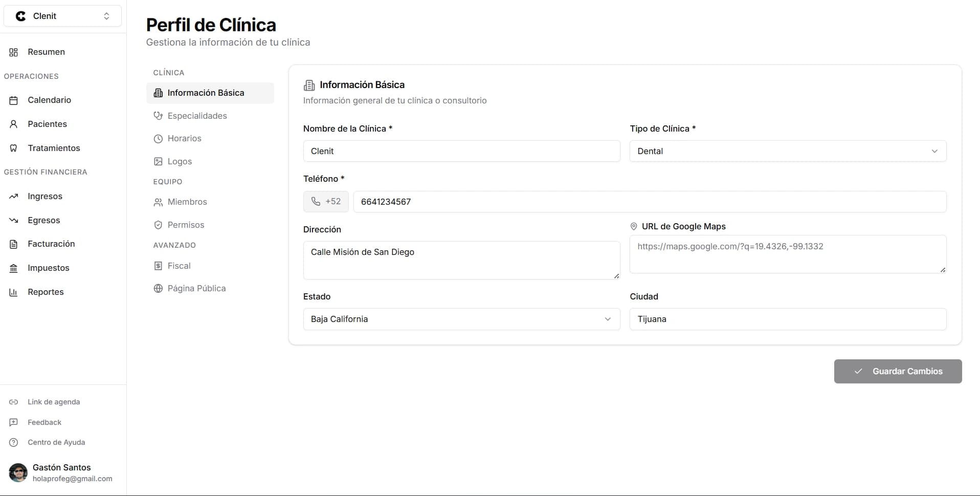Image resolution: width=980 pixels, height=496 pixels.
Task: Click the Dirección text area
Action: click(461, 261)
